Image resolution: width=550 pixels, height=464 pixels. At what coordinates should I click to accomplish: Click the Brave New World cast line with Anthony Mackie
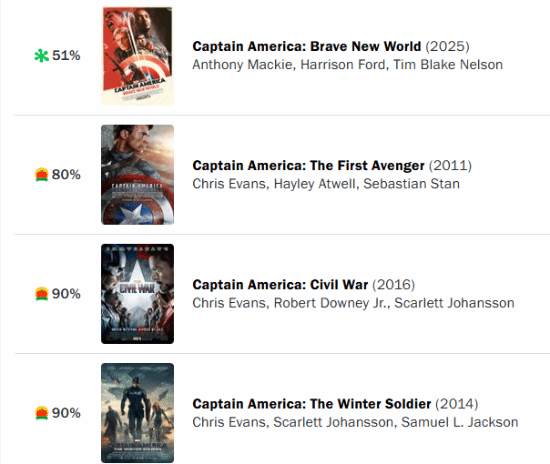point(348,65)
